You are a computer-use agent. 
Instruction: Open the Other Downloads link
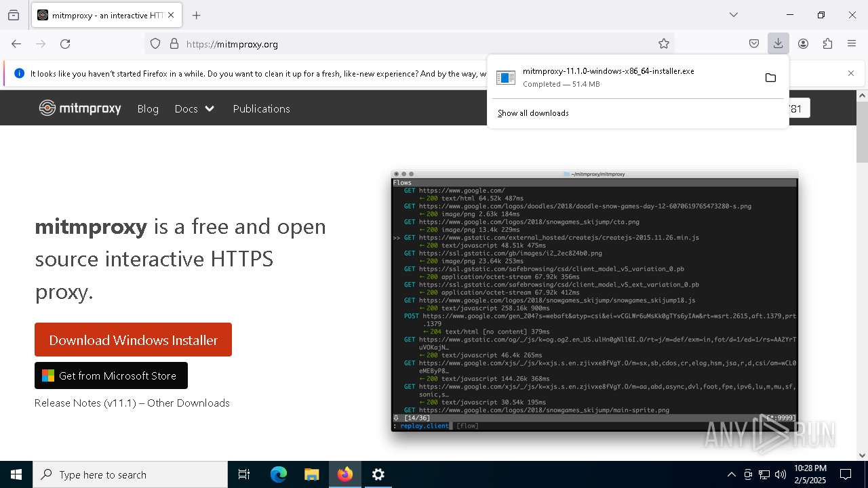point(189,403)
